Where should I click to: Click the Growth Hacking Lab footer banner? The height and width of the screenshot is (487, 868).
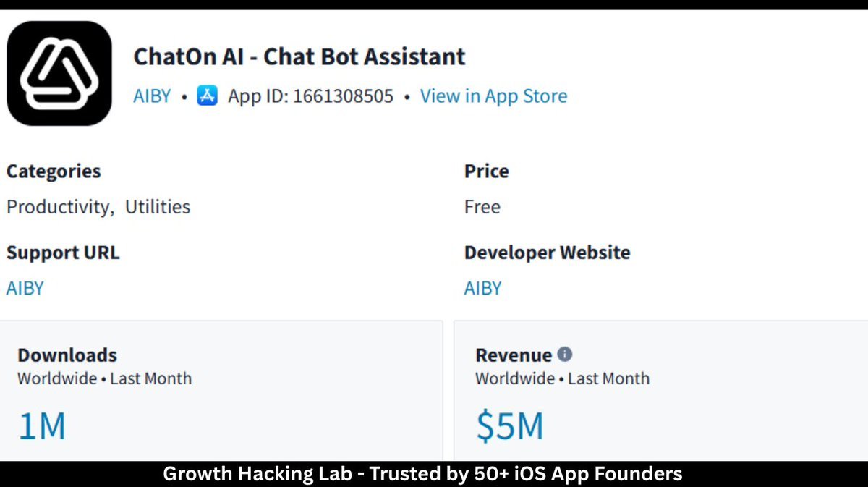tap(422, 474)
